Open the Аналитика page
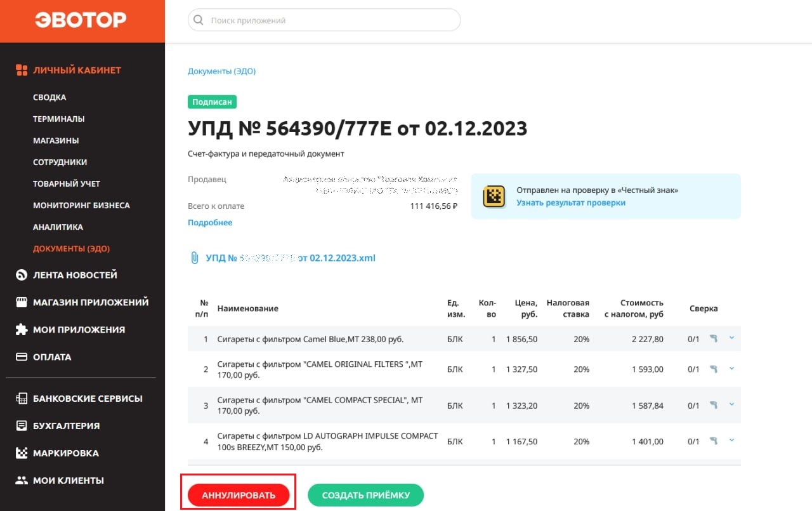The height and width of the screenshot is (511, 812). (x=58, y=227)
